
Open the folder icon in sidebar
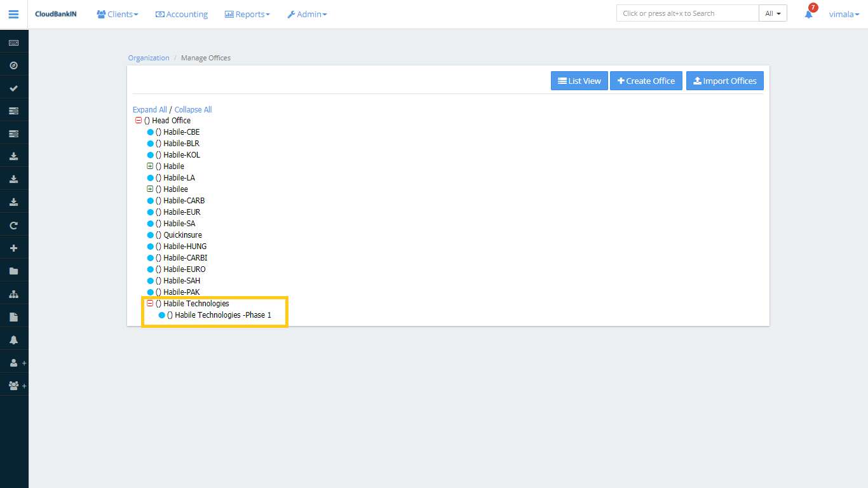coord(13,271)
